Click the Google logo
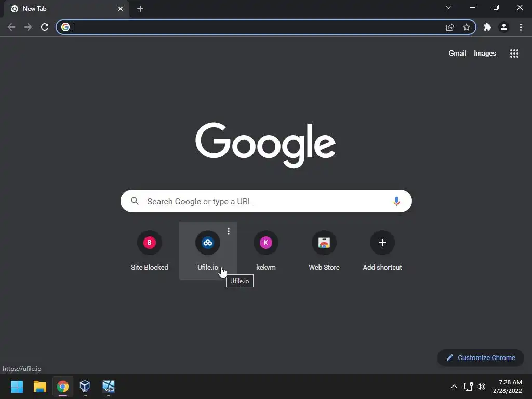 (265, 145)
